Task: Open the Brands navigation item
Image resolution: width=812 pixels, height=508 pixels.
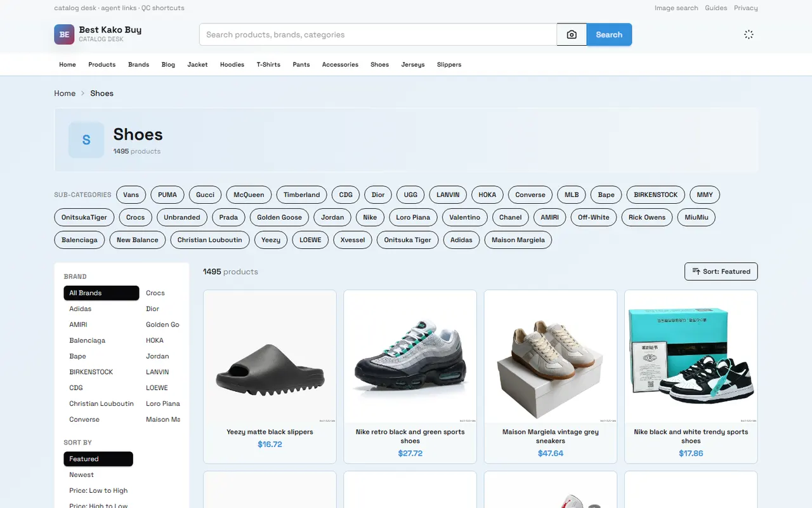Action: pyautogui.click(x=138, y=65)
